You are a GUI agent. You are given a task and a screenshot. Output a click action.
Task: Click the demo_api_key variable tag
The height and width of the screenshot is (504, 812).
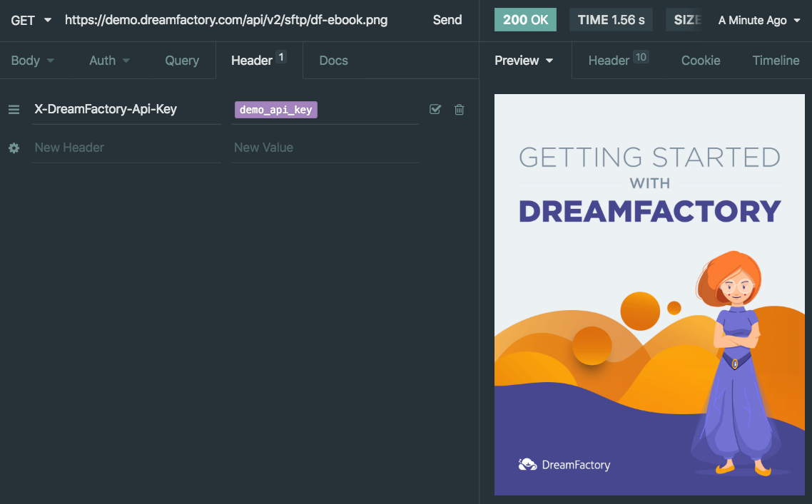coord(275,110)
